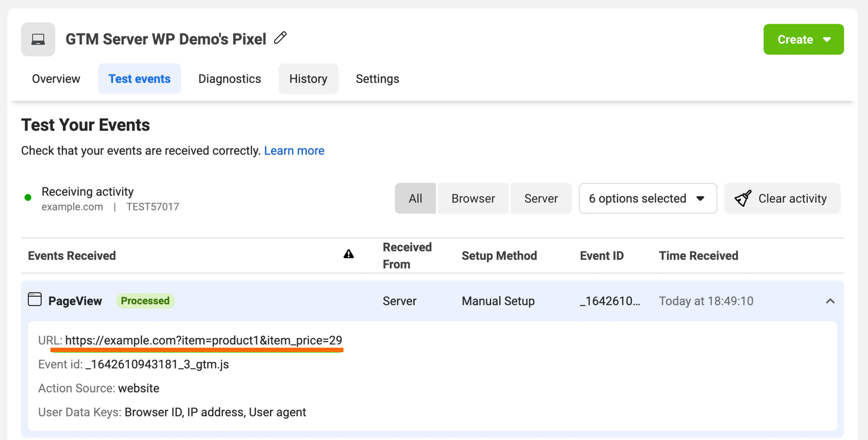Click the Test Your Events heading
This screenshot has height=440, width=868.
pyautogui.click(x=85, y=125)
